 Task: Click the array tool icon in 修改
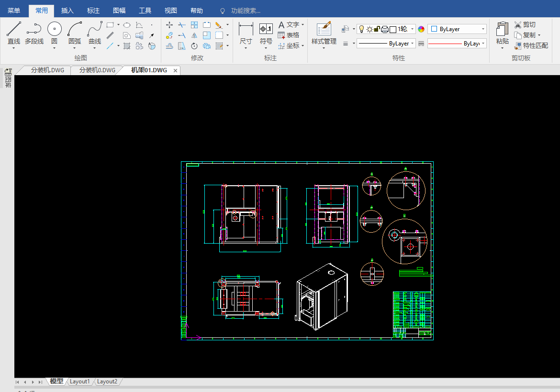pos(194,25)
